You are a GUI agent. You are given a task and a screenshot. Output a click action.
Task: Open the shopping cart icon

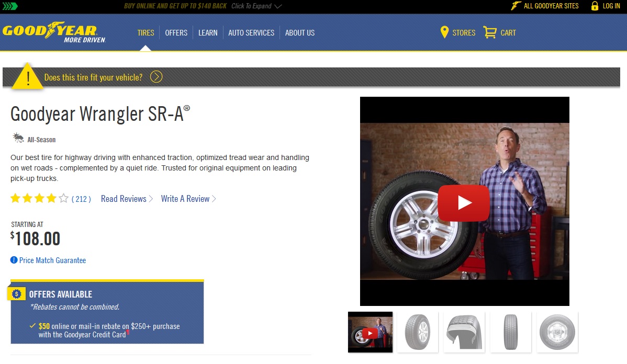490,32
